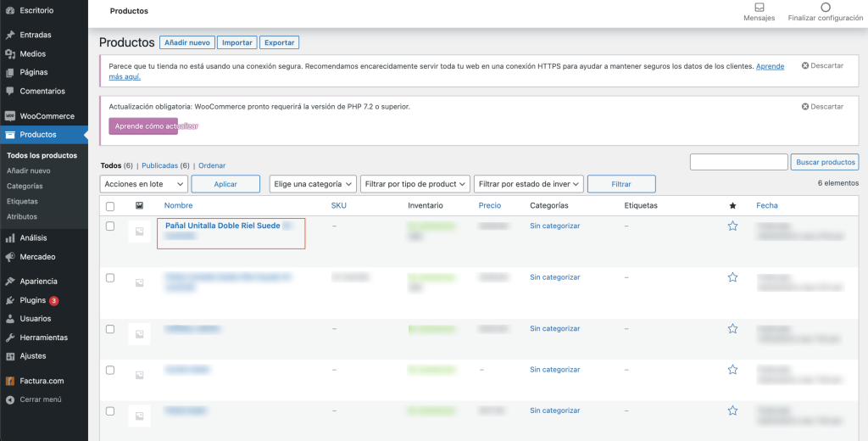Open Escritorio dashboard icon in sidebar
Viewport: 868px width, 441px height.
[10, 10]
